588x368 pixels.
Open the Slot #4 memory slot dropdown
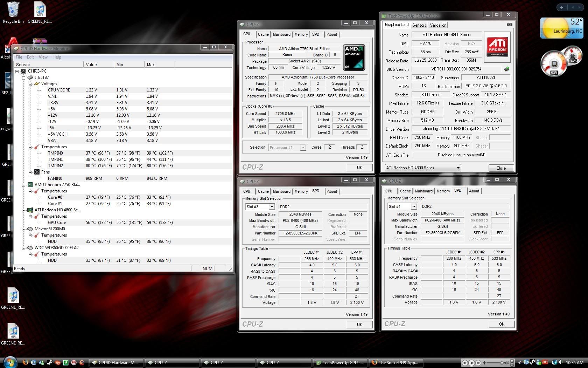[x=414, y=206]
